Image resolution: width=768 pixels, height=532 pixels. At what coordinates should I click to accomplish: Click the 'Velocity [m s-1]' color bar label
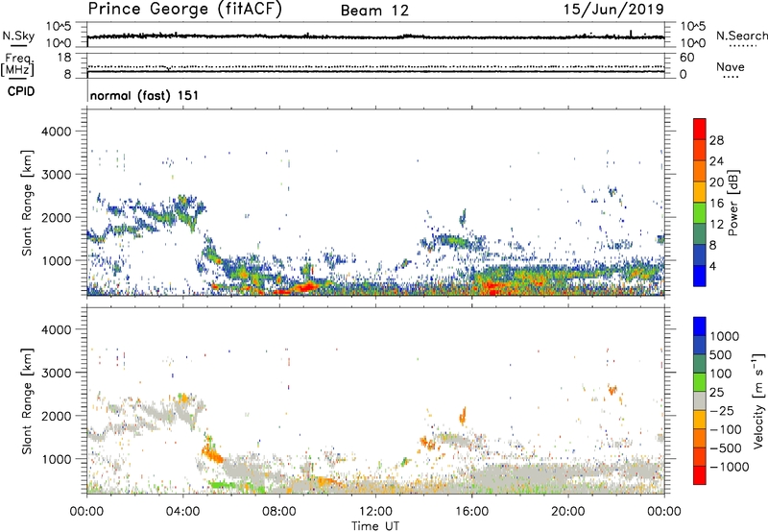point(758,400)
